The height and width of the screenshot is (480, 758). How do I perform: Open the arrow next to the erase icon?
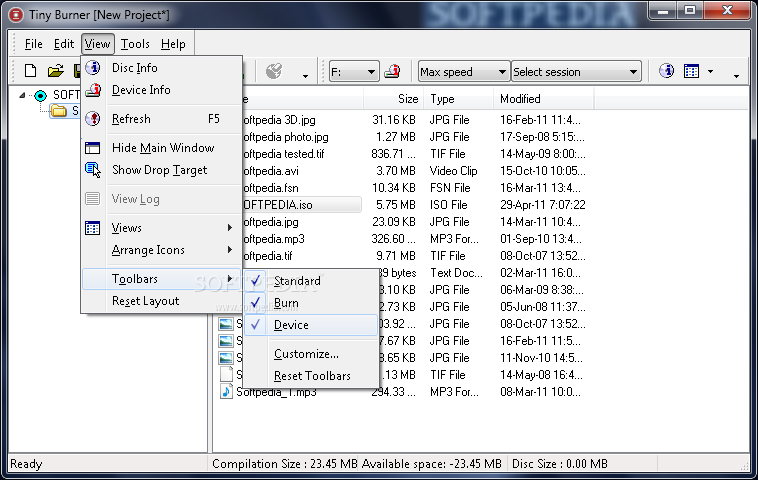[x=305, y=76]
